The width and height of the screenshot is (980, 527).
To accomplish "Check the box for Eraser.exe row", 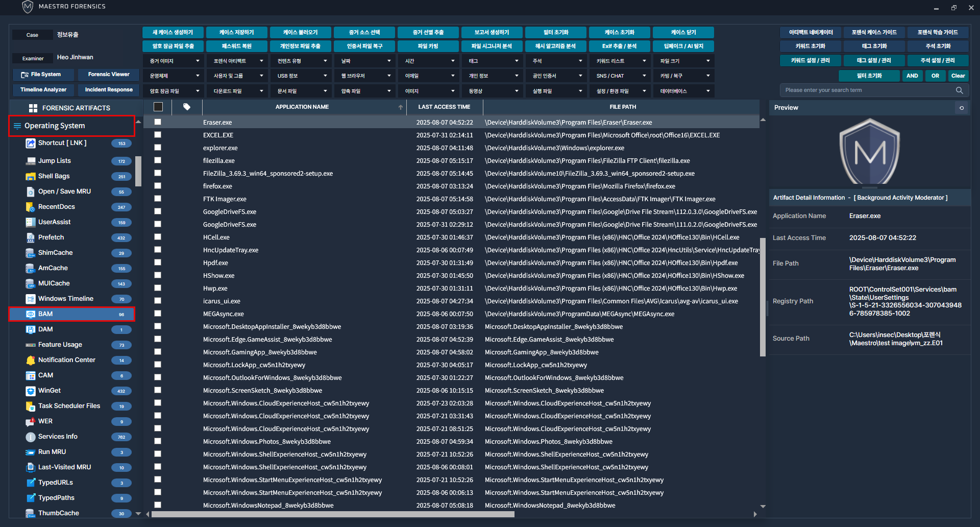I will (158, 122).
